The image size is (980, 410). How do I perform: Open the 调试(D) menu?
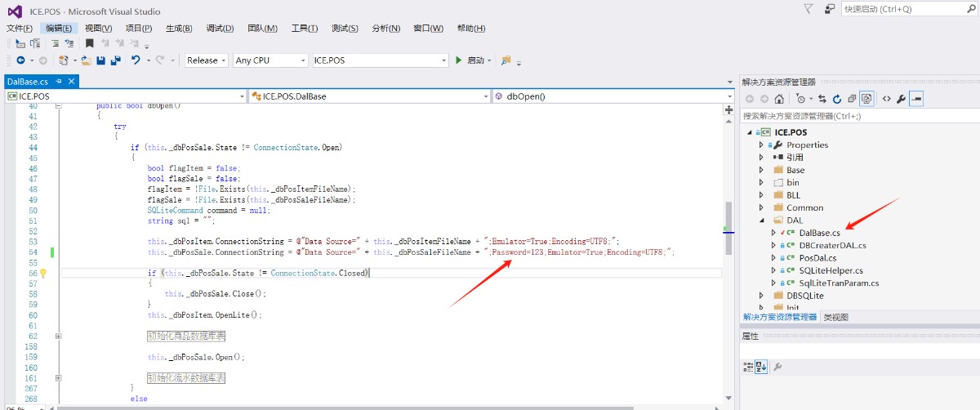(x=220, y=28)
